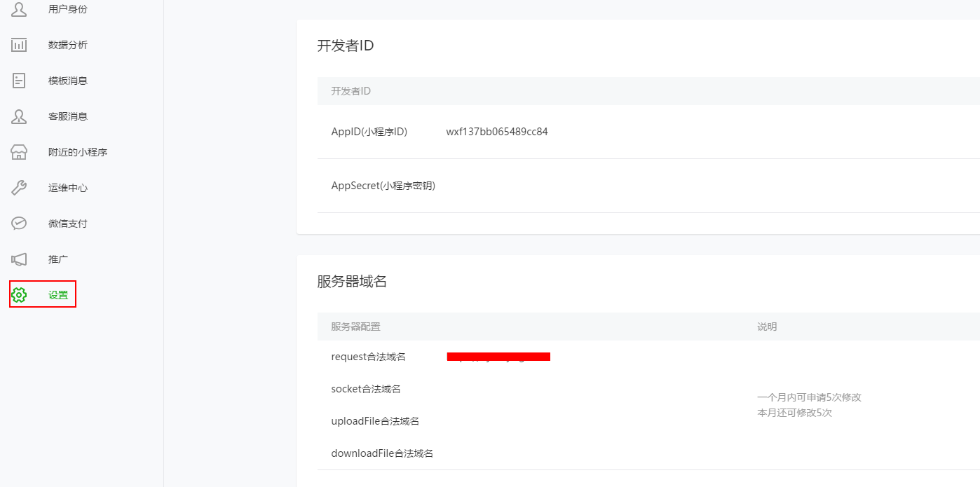Go to 客服消息 in sidebar

tap(68, 116)
